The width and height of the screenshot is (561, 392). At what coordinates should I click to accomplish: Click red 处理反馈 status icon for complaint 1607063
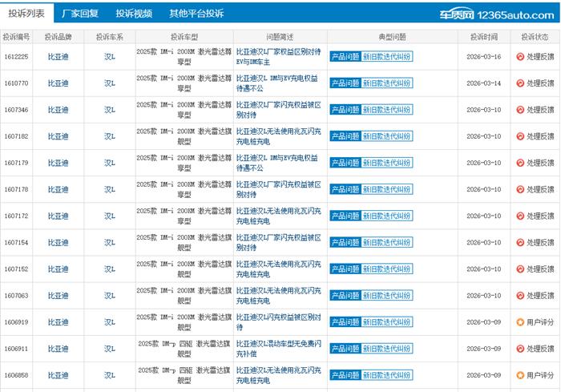coord(519,296)
